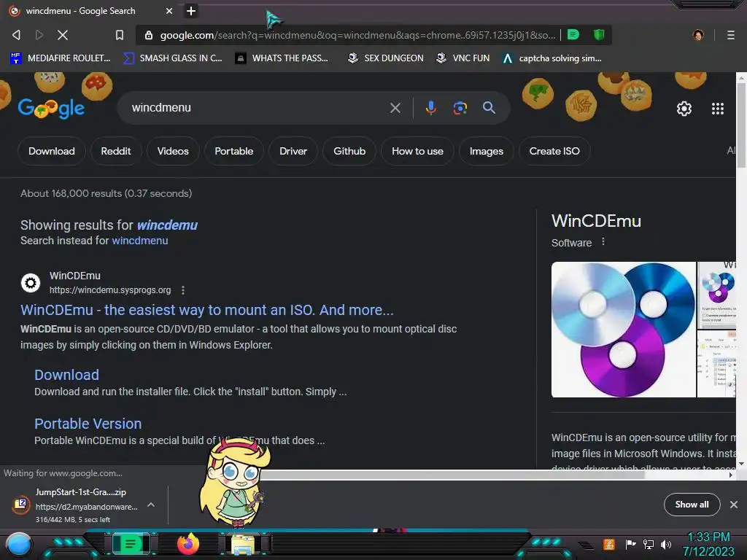Open the green shield extension icon
Image resolution: width=747 pixels, height=560 pixels.
click(599, 35)
